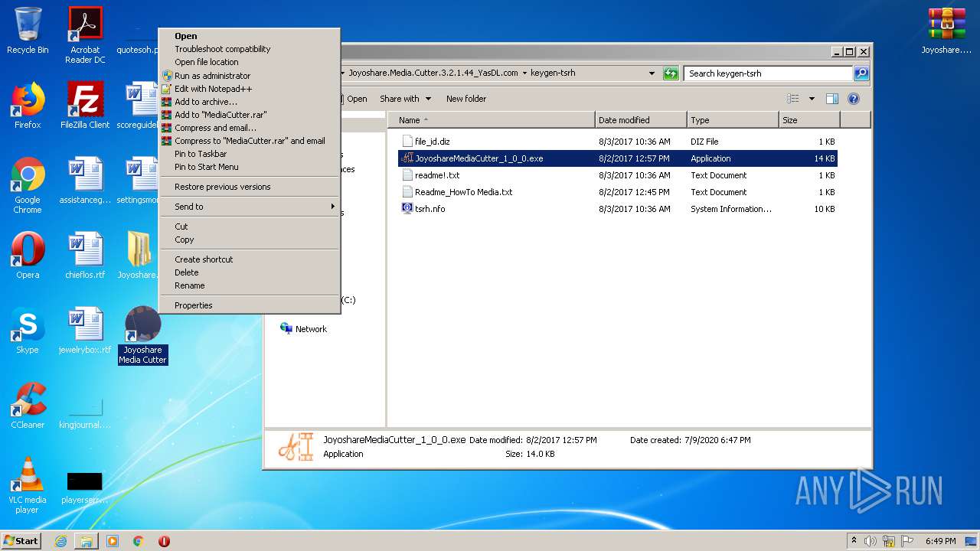
Task: Open the change view options dropdown arrow
Action: click(812, 99)
